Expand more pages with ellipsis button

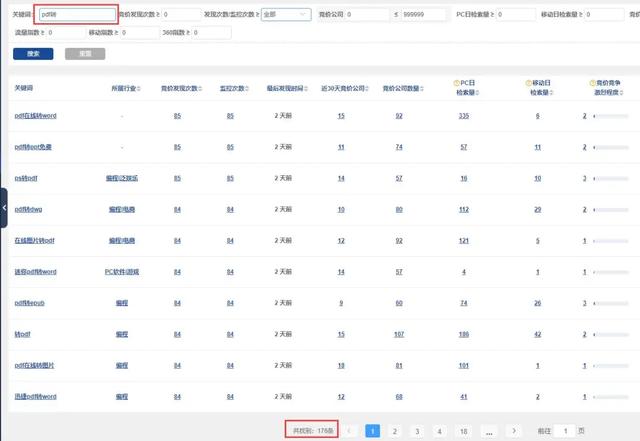click(x=487, y=430)
